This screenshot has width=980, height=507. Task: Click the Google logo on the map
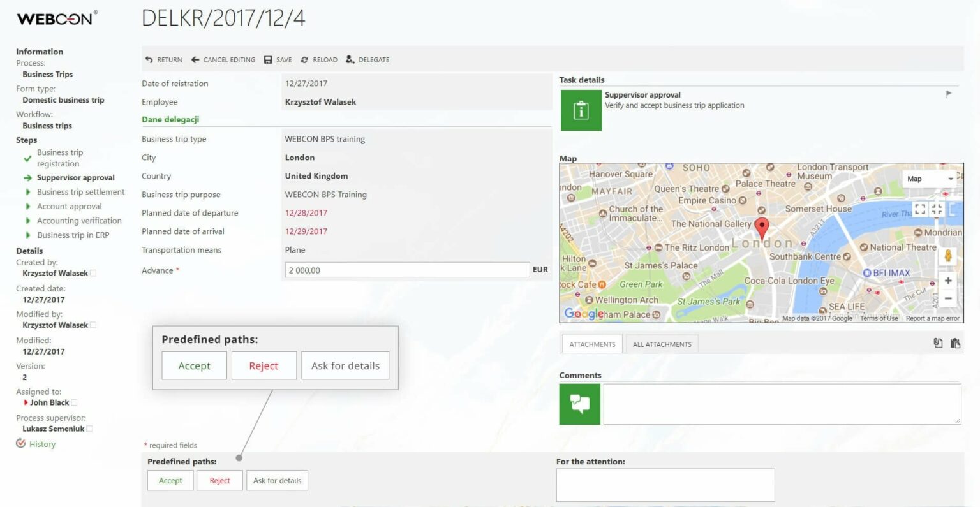tap(583, 314)
